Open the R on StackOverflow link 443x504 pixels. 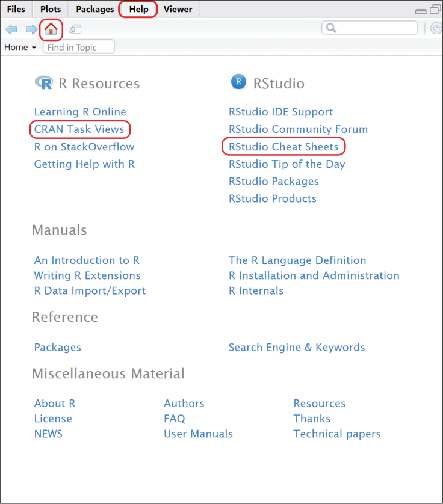pyautogui.click(x=84, y=147)
